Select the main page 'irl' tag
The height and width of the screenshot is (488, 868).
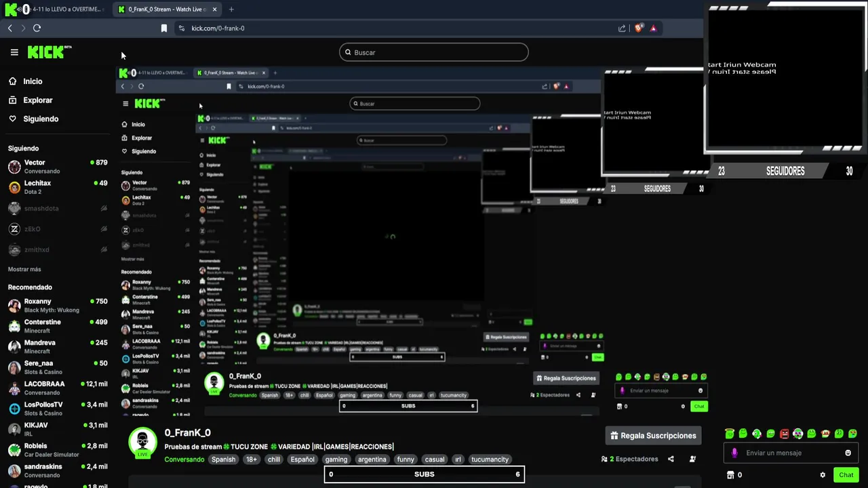click(x=458, y=460)
